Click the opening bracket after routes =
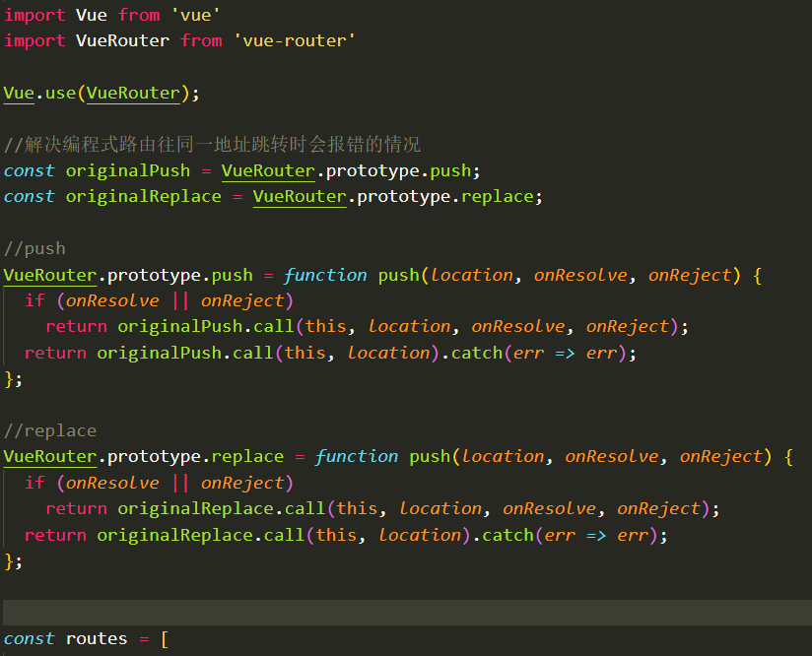This screenshot has height=656, width=812. pos(165,639)
